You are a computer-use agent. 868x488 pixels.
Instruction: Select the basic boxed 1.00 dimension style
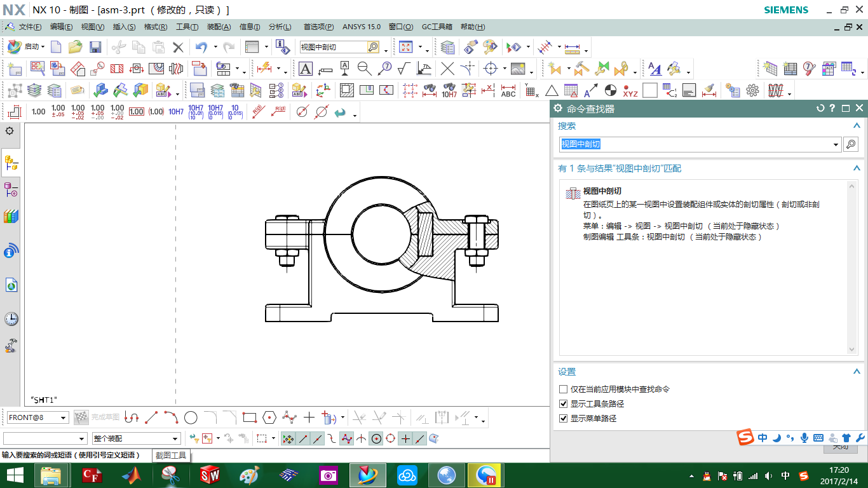137,112
